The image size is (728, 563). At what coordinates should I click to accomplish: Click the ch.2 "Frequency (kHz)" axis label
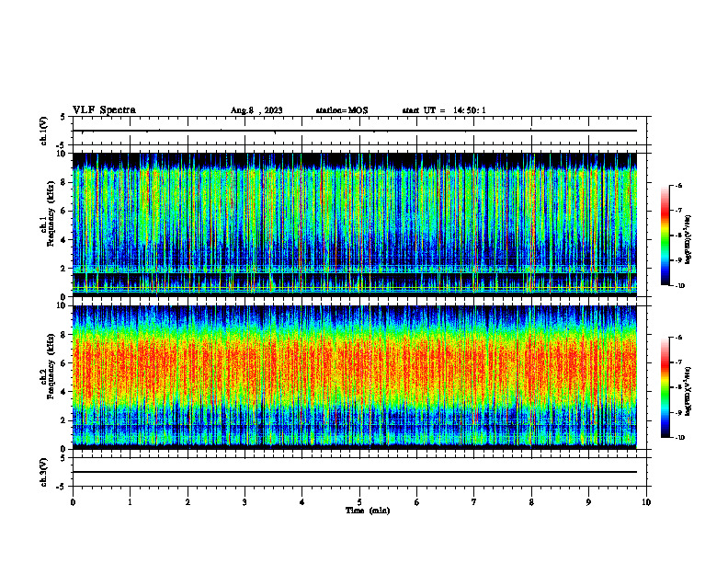(x=51, y=366)
